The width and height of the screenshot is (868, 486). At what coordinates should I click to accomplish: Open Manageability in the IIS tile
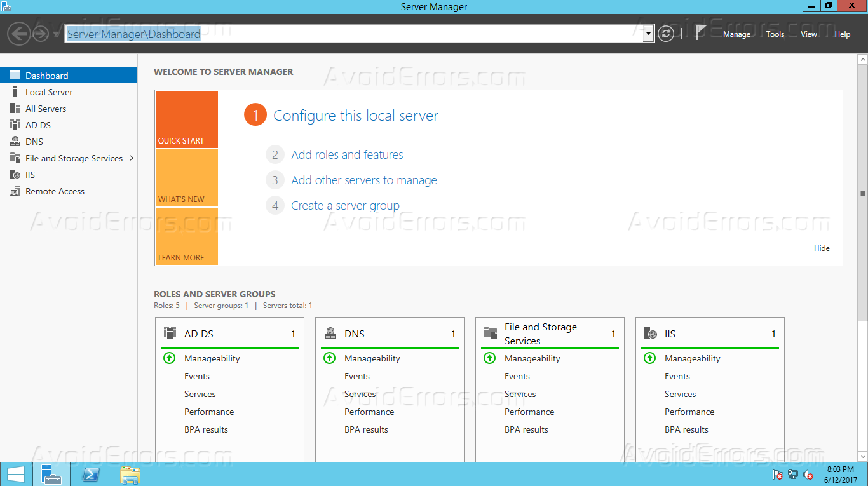(693, 358)
